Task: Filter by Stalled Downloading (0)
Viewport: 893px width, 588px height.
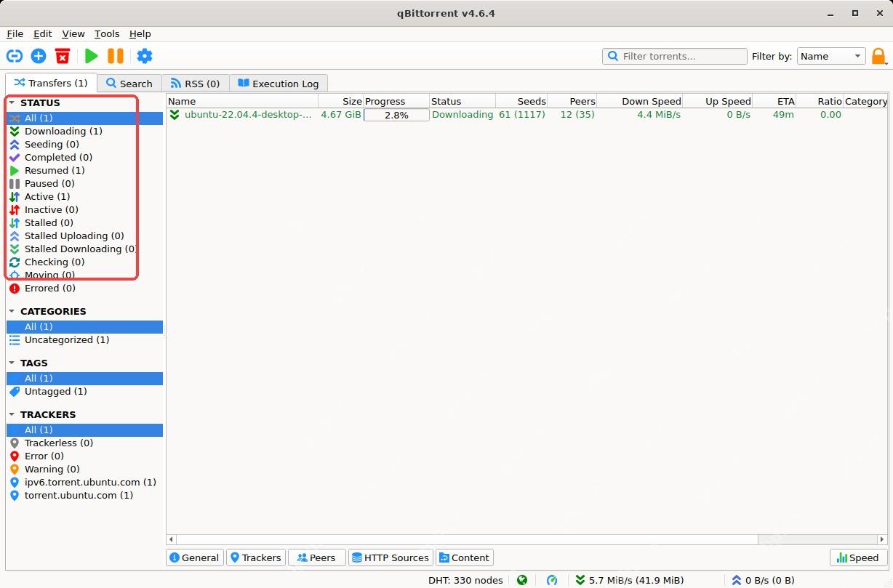Action: point(80,249)
